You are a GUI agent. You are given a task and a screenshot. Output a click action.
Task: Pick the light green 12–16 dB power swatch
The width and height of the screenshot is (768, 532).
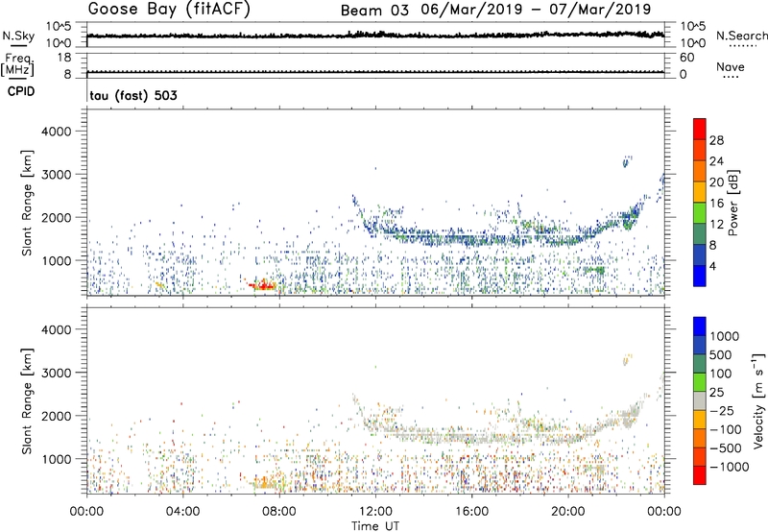pyautogui.click(x=700, y=213)
